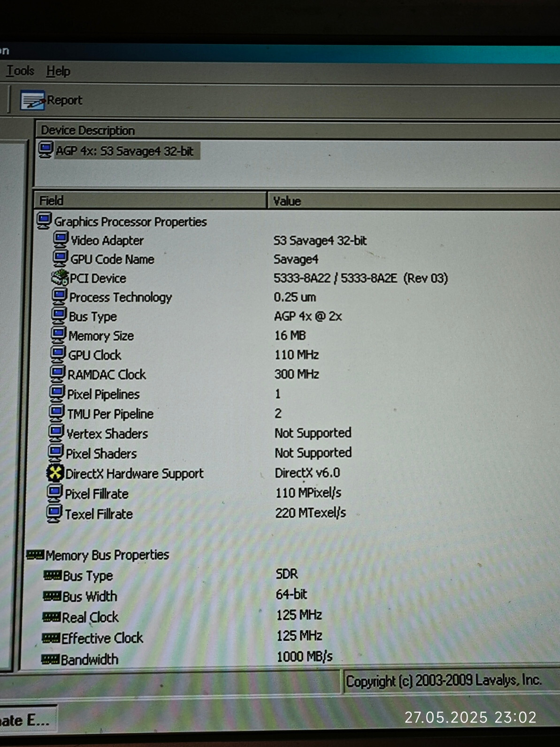
Task: Select the Bus Width field label
Action: [90, 596]
